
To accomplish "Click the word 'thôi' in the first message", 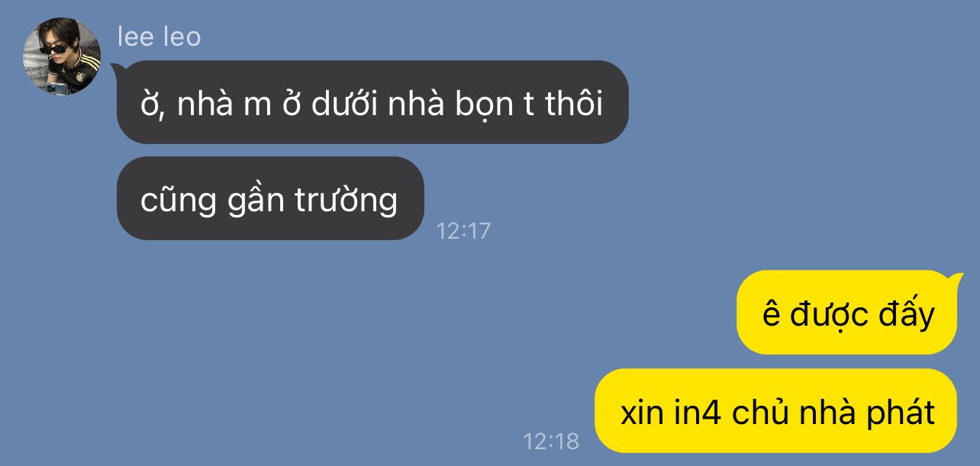I will point(574,104).
